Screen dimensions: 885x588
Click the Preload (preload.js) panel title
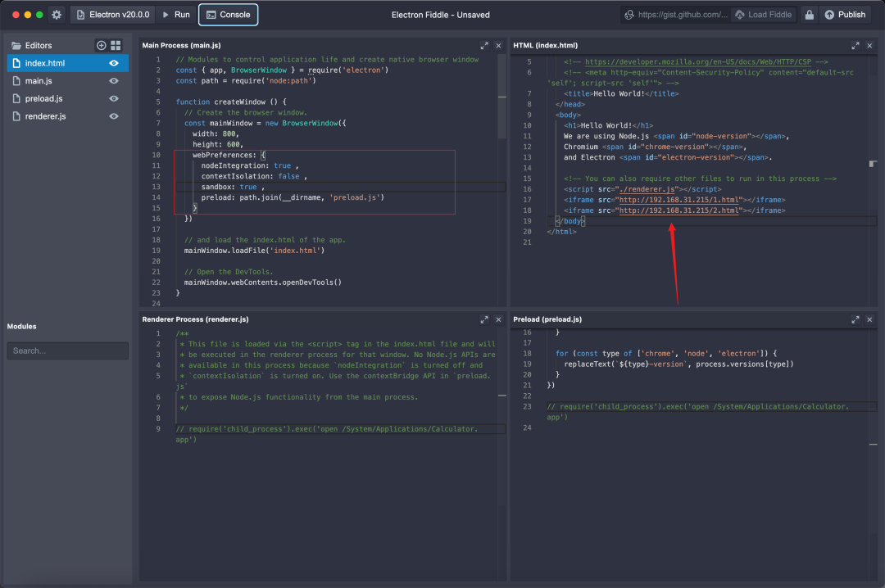coord(547,319)
